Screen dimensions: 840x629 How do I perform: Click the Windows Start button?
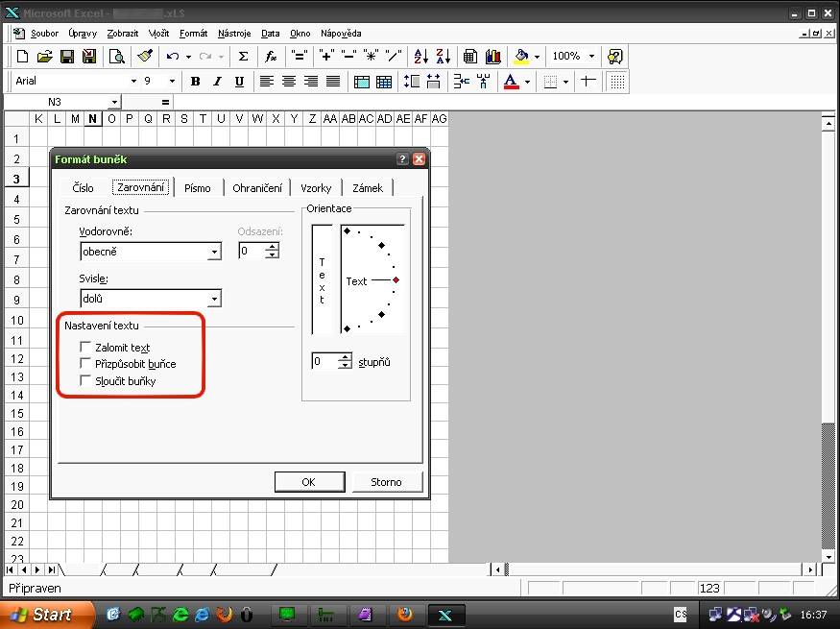point(45,615)
